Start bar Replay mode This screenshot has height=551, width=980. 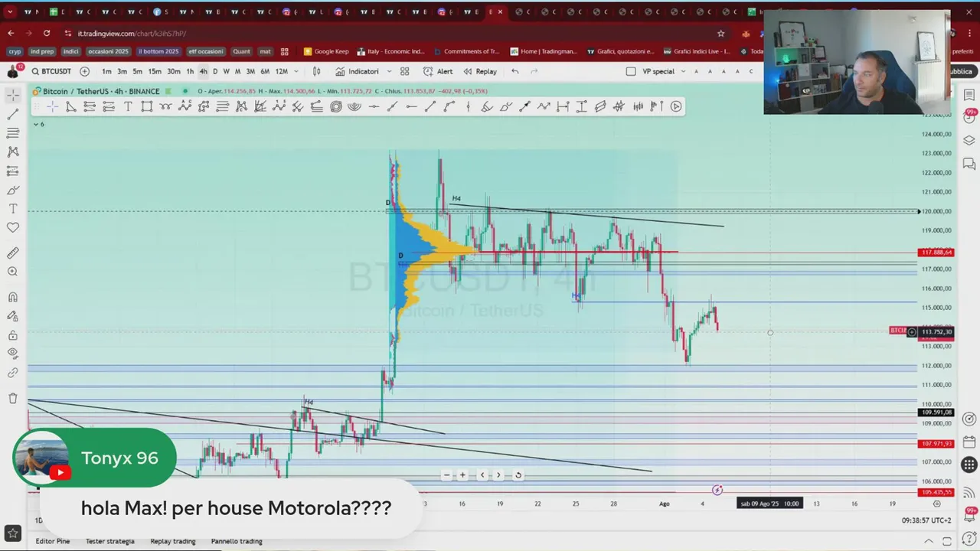[480, 71]
